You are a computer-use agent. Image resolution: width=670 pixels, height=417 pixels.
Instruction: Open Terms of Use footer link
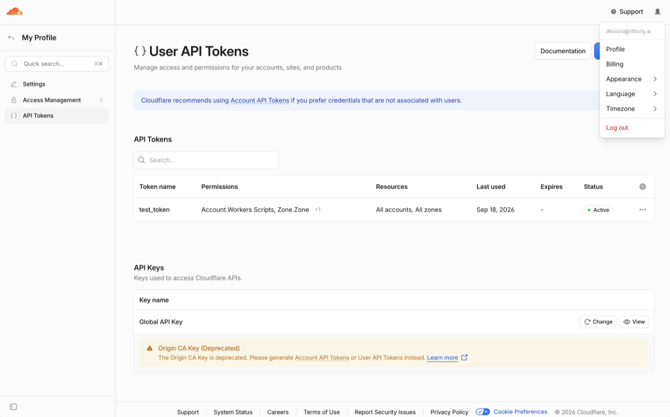point(322,412)
